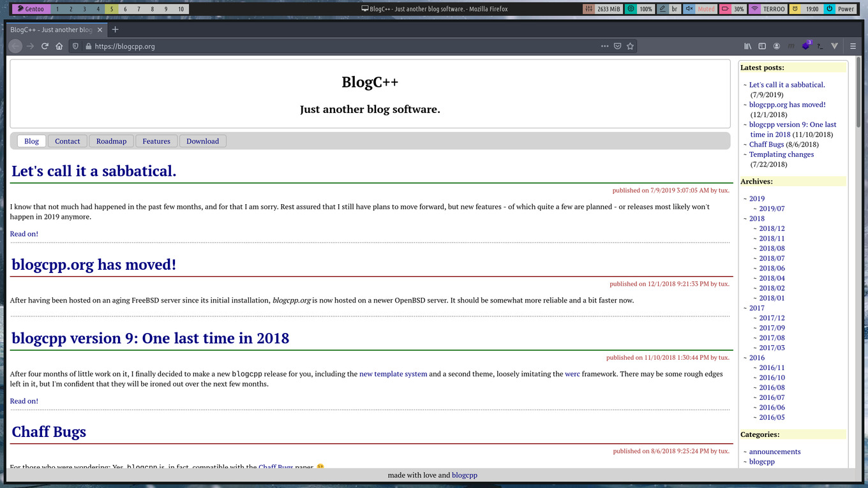Click the greyed italic m extension icon
Screen dimensions: 868x488
point(791,46)
